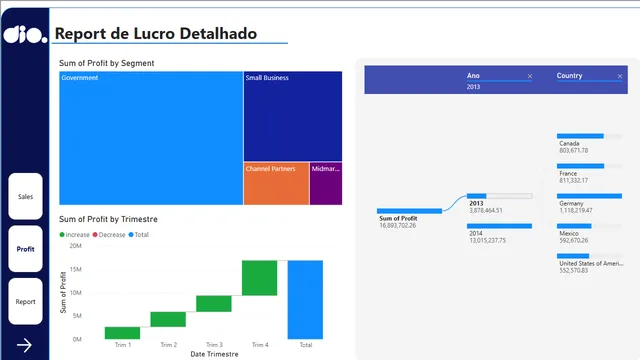Select the Trim 4 waterfall bar

click(260, 278)
